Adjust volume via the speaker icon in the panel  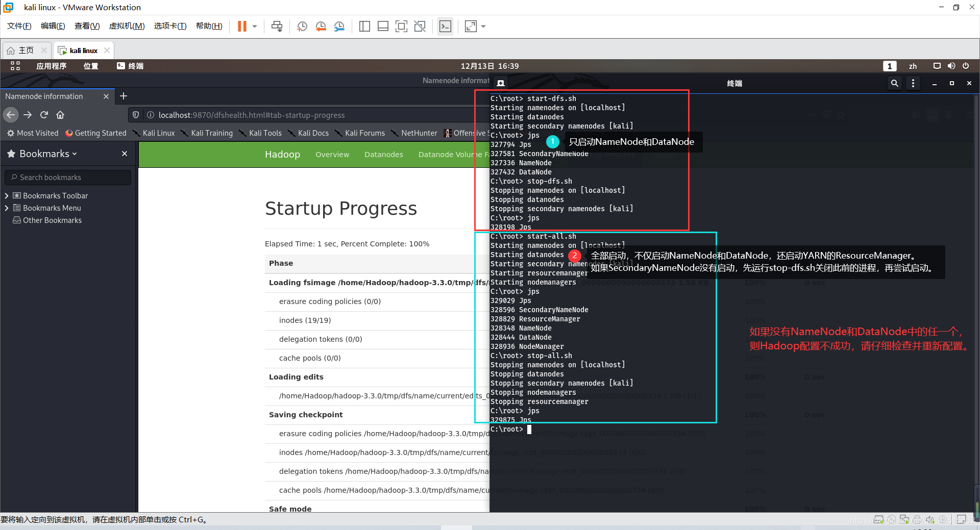tap(951, 66)
